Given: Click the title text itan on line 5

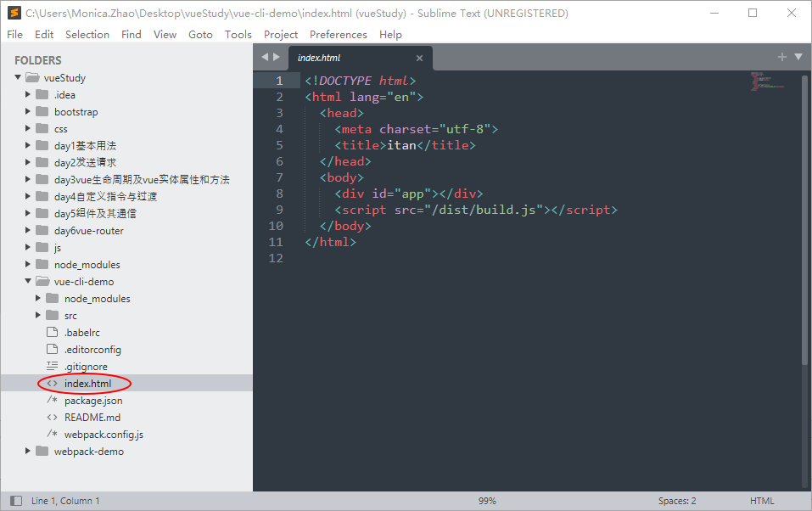Looking at the screenshot, I should pos(401,145).
